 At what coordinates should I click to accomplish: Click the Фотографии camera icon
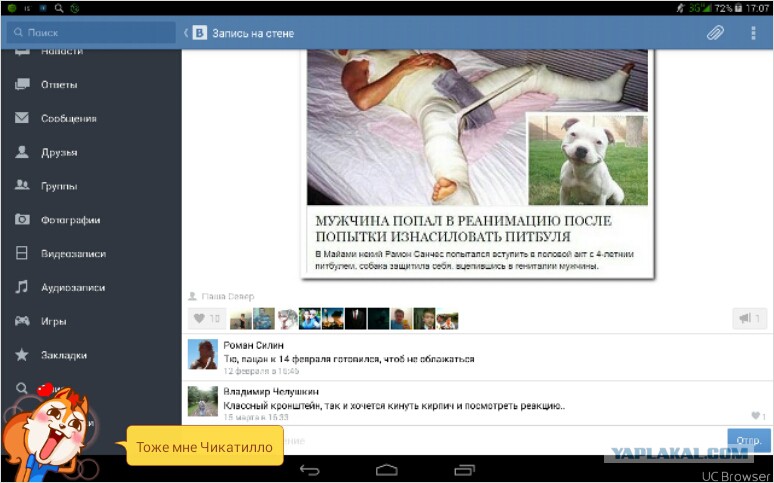[22, 220]
